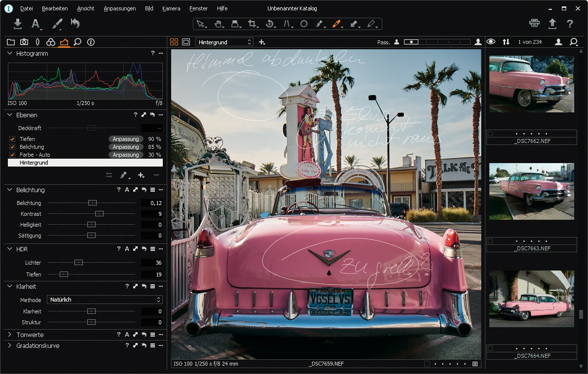Select the _DSC7663.NEF thumbnail
Screen dimensions: 588x374
[531, 192]
